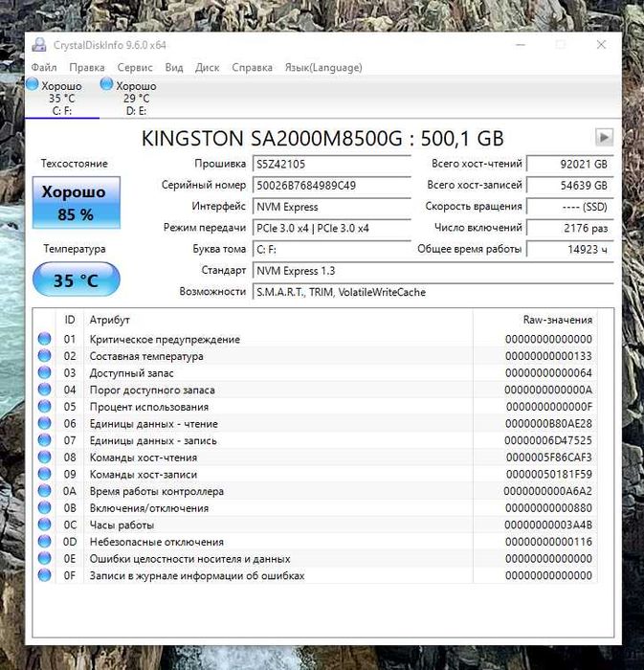Open the Правка menu
The width and height of the screenshot is (644, 670).
[87, 68]
